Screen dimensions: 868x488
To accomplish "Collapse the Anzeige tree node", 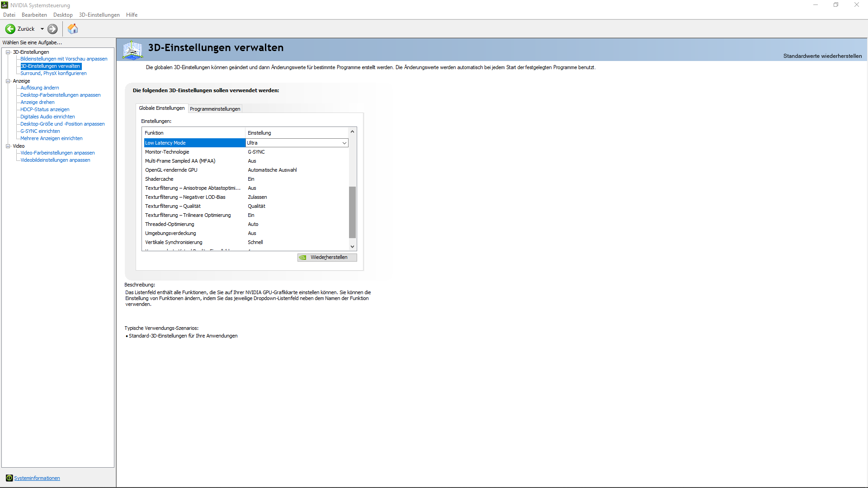I will point(8,81).
